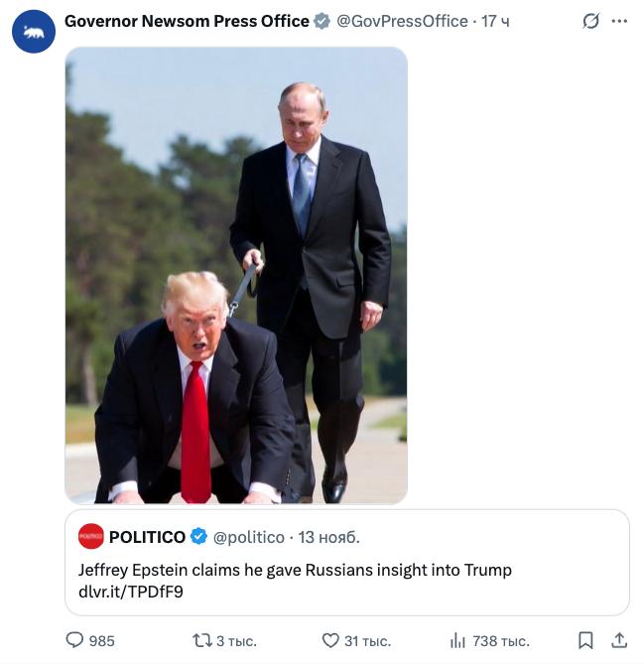This screenshot has height=664, width=644.
Task: Open the three-dot more options menu
Action: [x=620, y=21]
